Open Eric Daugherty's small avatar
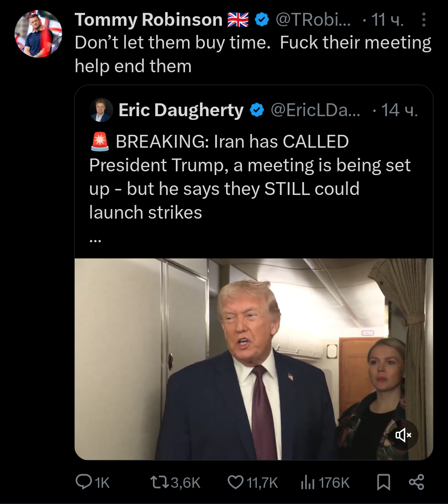Image resolution: width=448 pixels, height=504 pixels. [101, 110]
